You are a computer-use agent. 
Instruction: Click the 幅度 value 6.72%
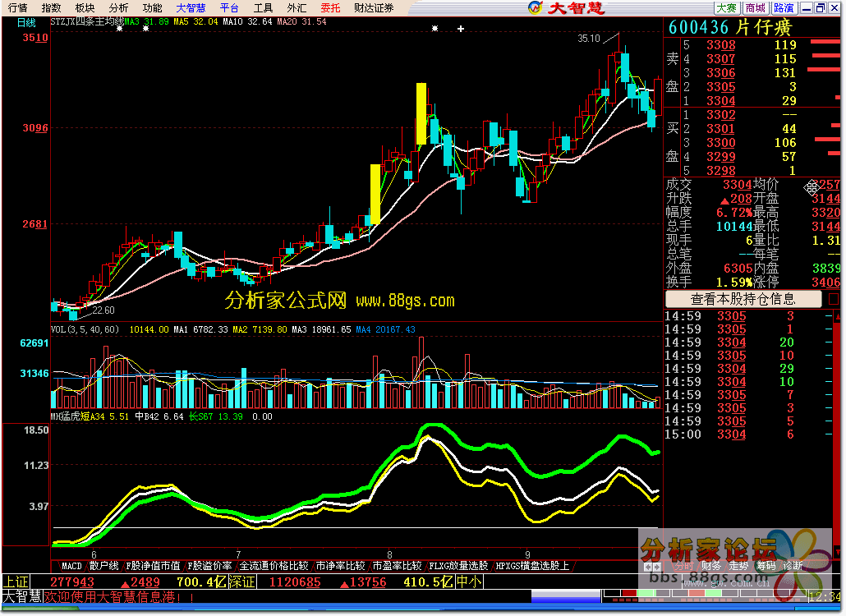(733, 213)
